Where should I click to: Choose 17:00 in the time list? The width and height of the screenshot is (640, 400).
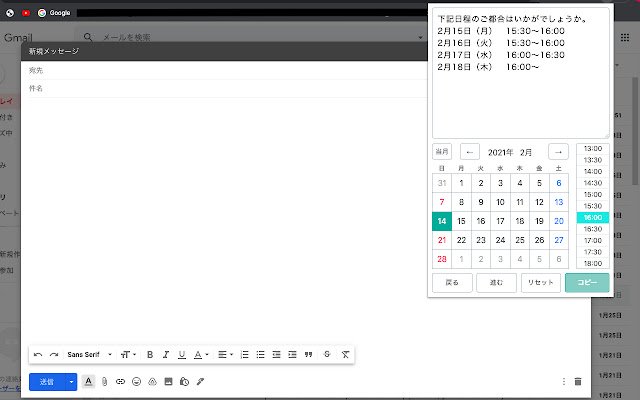(593, 240)
